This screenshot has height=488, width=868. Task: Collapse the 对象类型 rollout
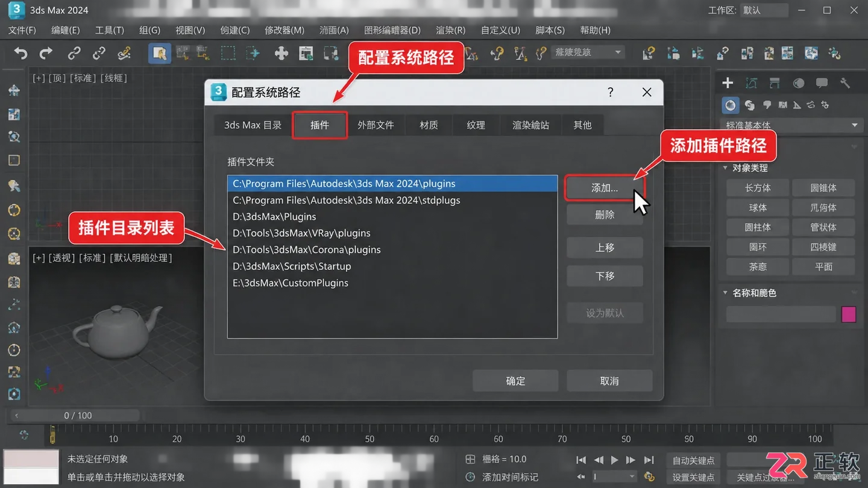pyautogui.click(x=725, y=168)
